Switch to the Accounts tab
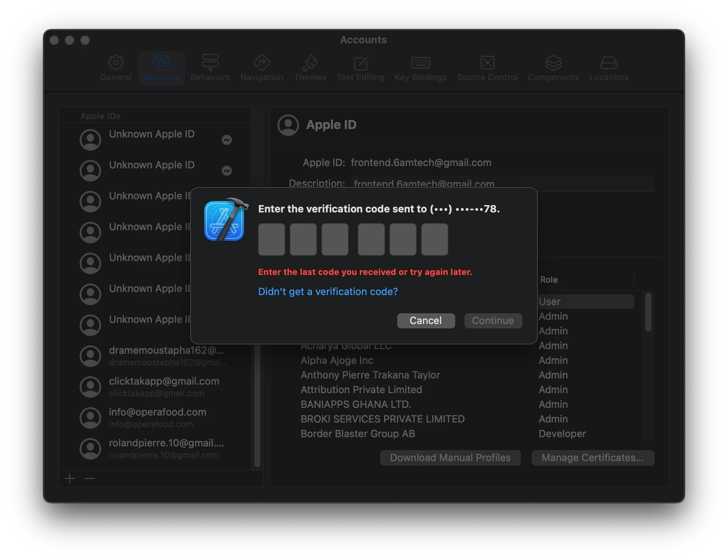This screenshot has width=728, height=560. [162, 68]
